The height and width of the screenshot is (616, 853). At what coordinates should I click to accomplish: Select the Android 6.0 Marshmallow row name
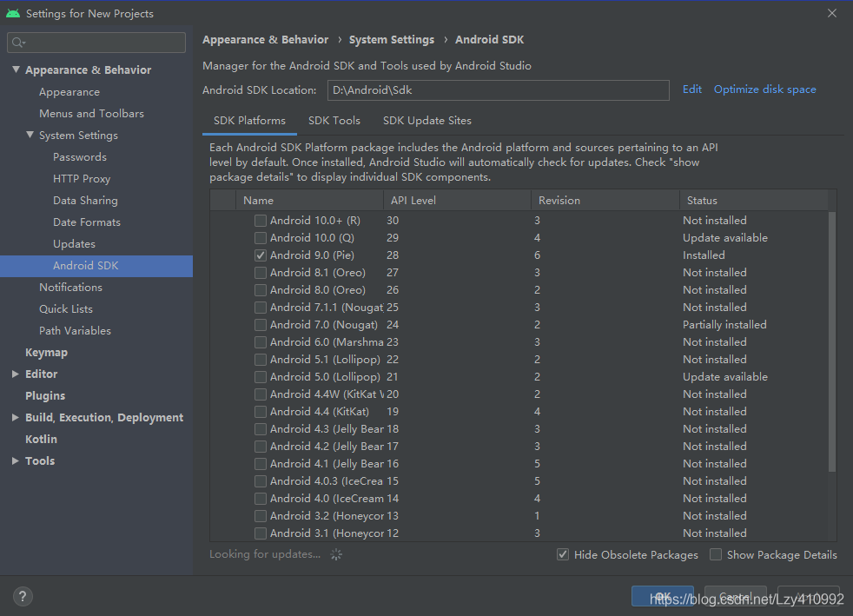[327, 342]
